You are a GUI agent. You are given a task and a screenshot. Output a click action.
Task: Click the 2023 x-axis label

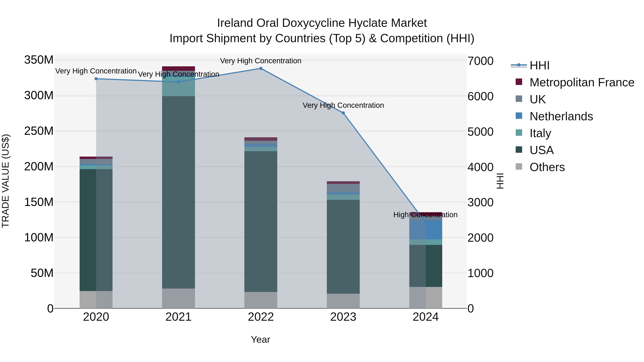[343, 317]
